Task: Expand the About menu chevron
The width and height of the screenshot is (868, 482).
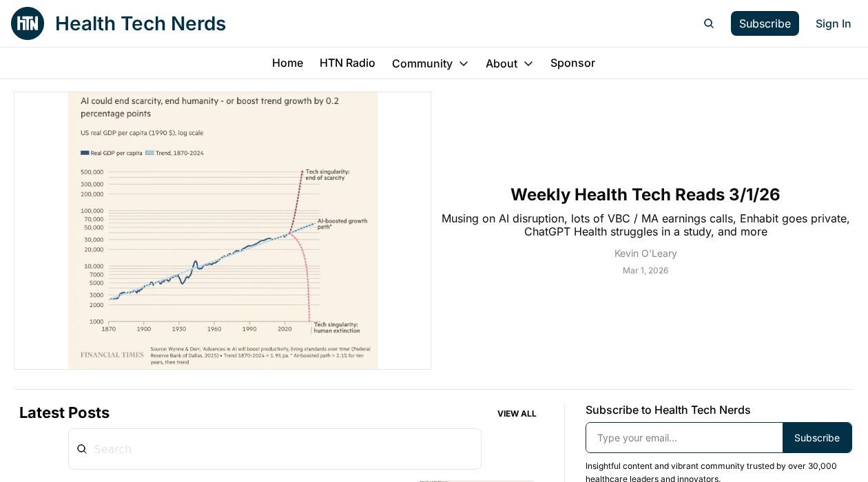Action: (528, 63)
